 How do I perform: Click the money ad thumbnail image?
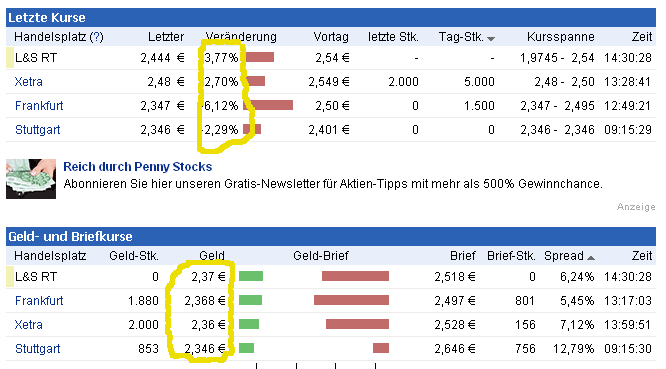click(31, 179)
